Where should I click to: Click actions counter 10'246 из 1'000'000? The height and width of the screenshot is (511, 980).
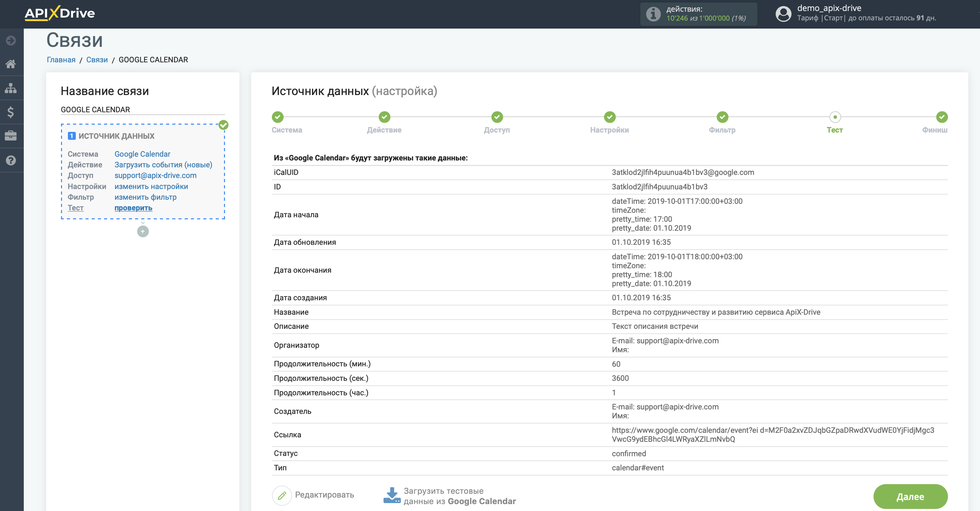(x=706, y=18)
